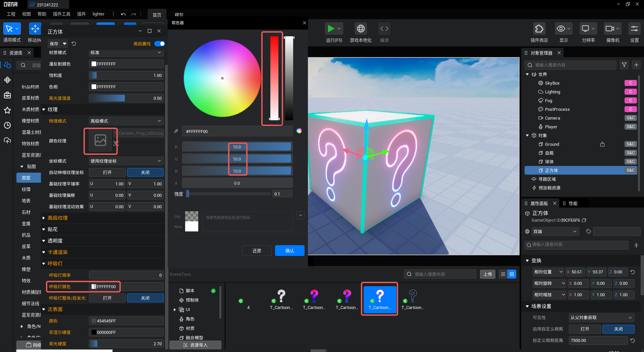
Task: Turn off auto-stretch texture coordinates
Action: (x=145, y=172)
